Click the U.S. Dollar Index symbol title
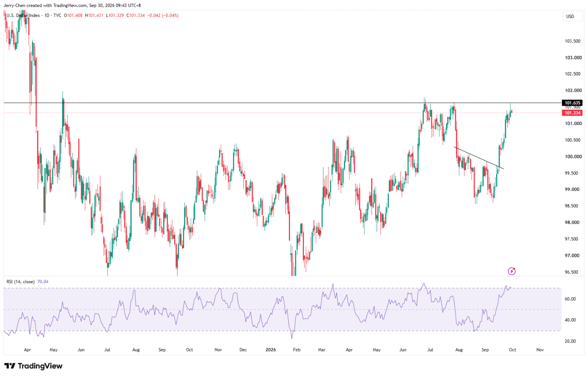588x377 pixels. [x=23, y=15]
